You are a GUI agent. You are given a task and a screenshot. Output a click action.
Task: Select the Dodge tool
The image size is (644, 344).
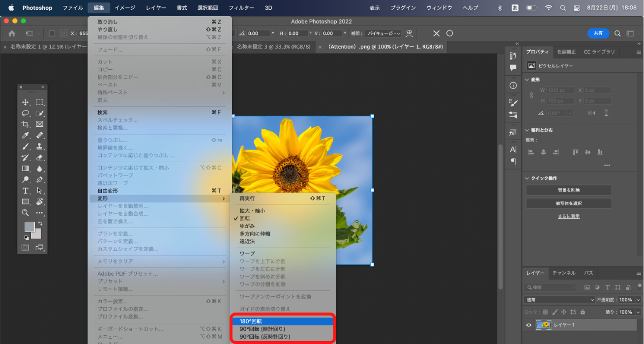pyautogui.click(x=26, y=179)
